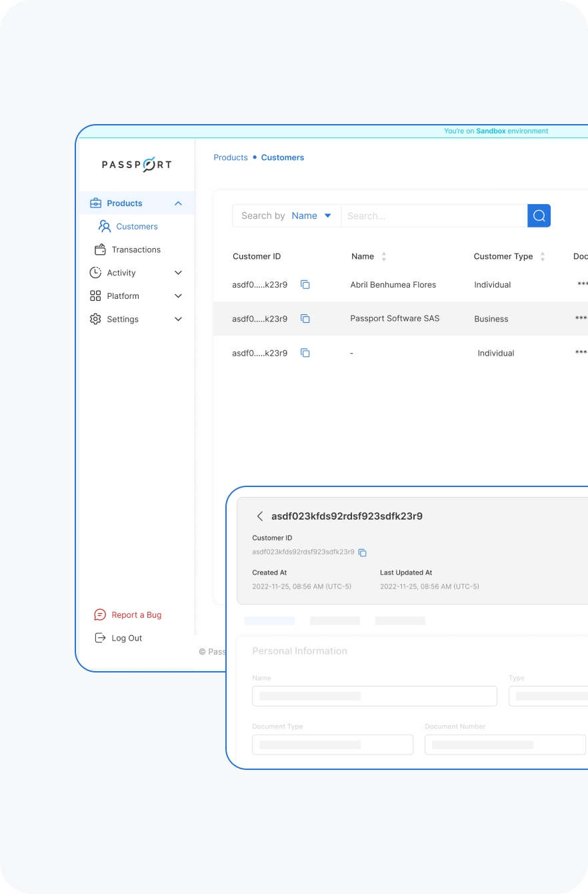
Task: Collapse the Products menu chevron
Action: click(178, 203)
